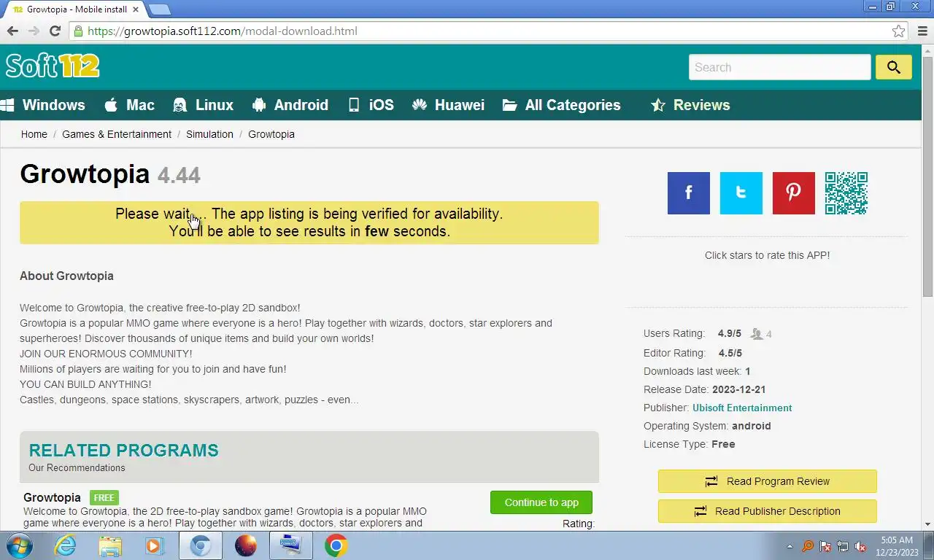The height and width of the screenshot is (560, 934).
Task: Click the volume muted tray icon
Action: click(x=860, y=546)
